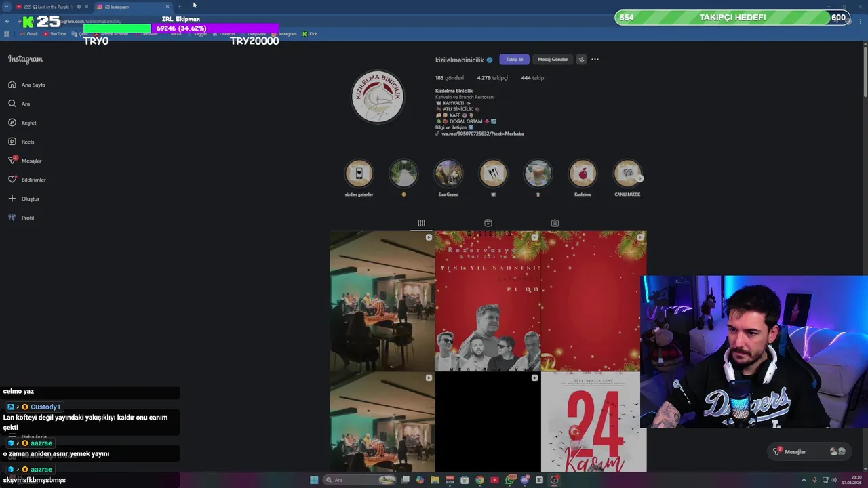Open Chrome from the taskbar

coord(479,480)
